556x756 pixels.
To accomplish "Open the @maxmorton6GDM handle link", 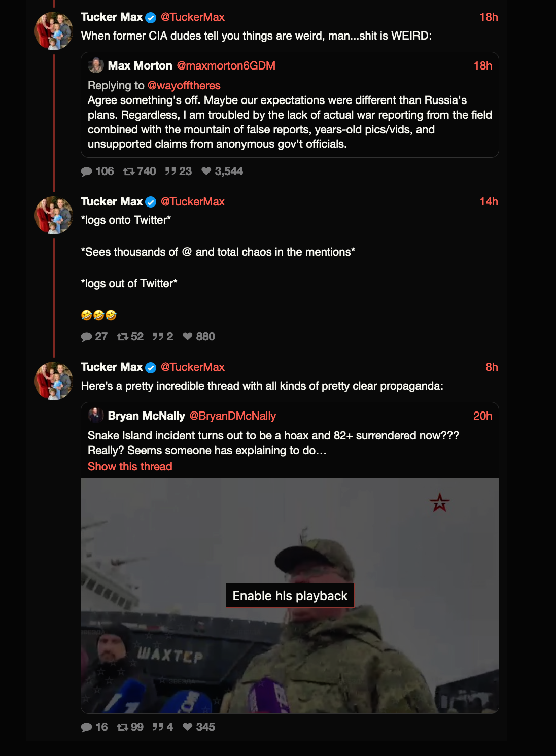I will [x=226, y=66].
